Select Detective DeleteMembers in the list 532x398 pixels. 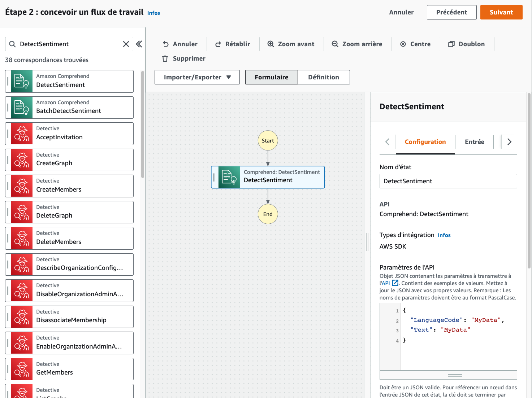point(69,239)
